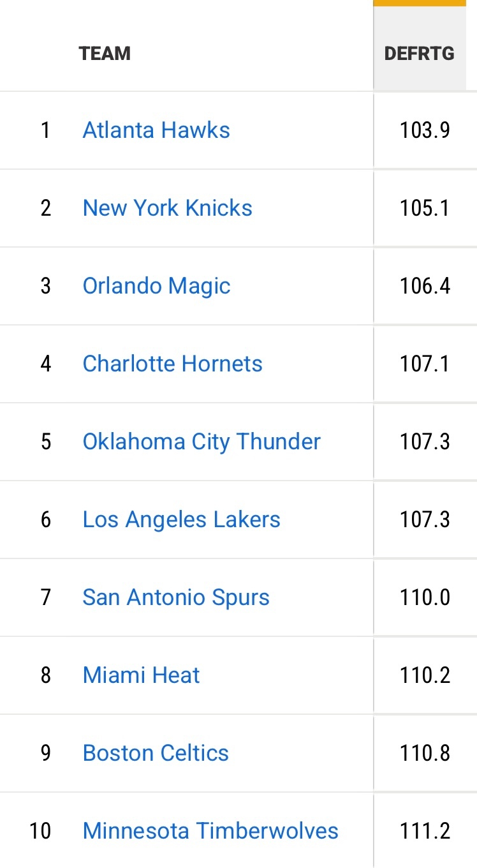
Task: Select the Boston Celtics link
Action: click(x=156, y=753)
